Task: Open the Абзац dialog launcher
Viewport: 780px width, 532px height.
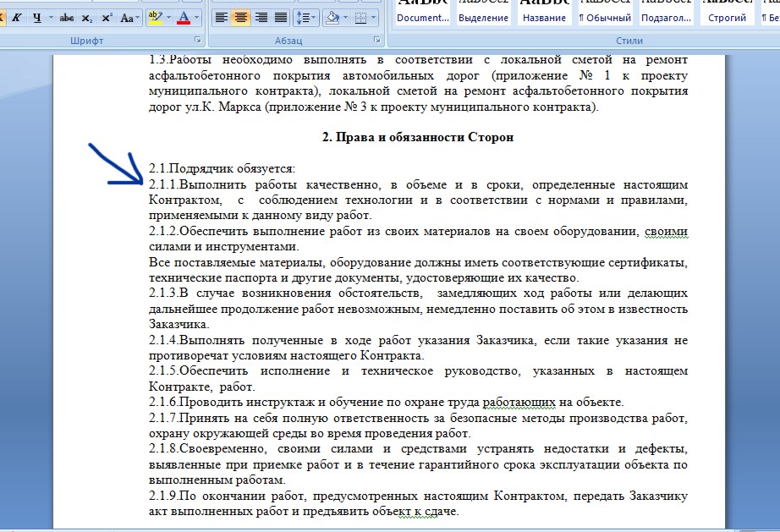Action: [x=376, y=41]
